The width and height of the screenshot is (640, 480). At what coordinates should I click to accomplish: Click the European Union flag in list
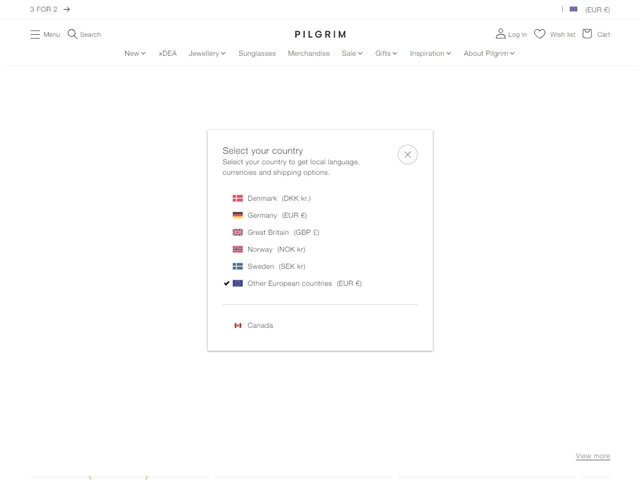tap(238, 283)
